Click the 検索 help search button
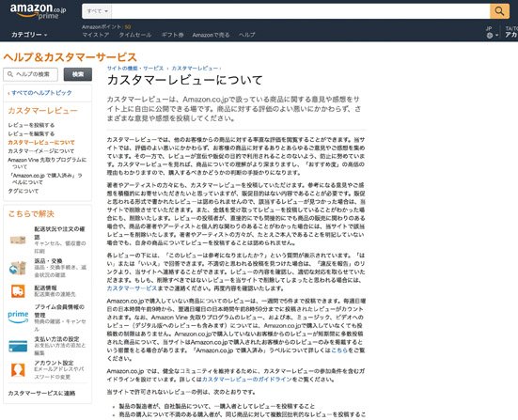The height and width of the screenshot is (420, 518). point(78,74)
